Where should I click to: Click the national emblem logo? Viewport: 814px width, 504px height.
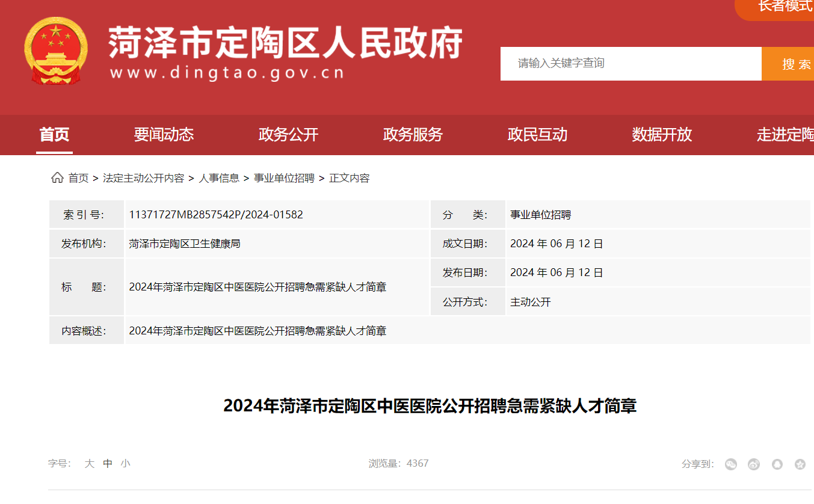tap(56, 51)
